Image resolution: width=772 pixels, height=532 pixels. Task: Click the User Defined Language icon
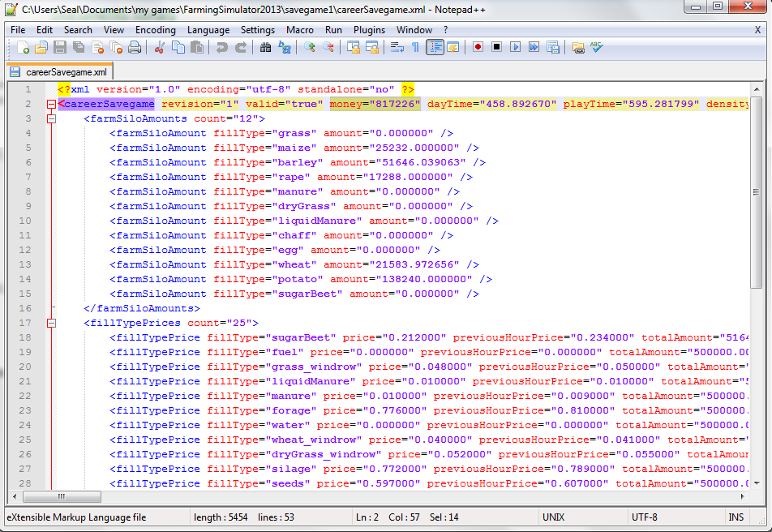(x=453, y=47)
